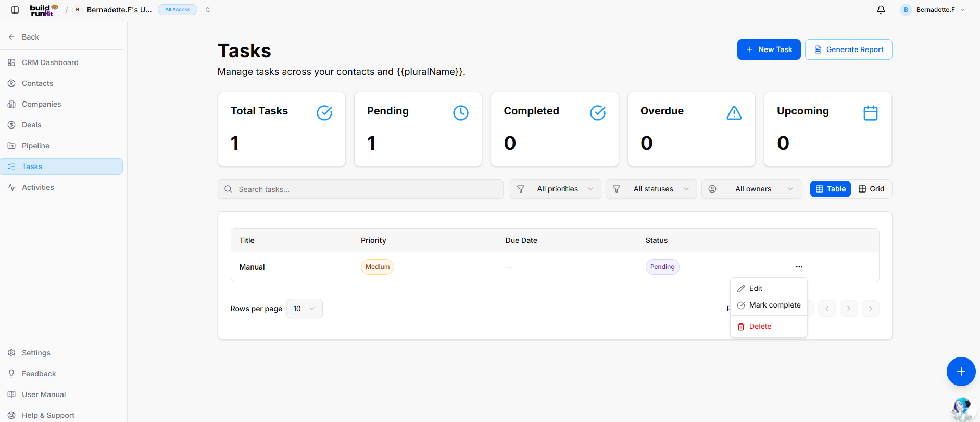Click the Search tasks field
The width and height of the screenshot is (980, 422).
coord(360,189)
